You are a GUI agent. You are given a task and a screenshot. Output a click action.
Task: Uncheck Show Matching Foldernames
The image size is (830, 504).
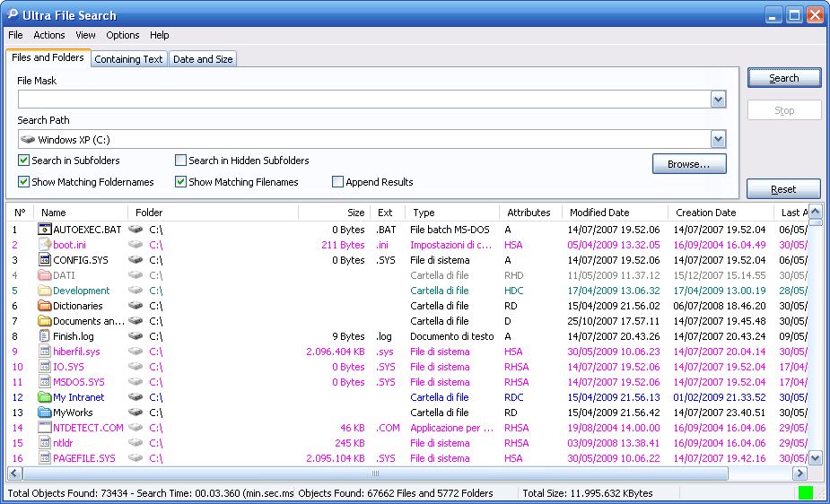24,182
